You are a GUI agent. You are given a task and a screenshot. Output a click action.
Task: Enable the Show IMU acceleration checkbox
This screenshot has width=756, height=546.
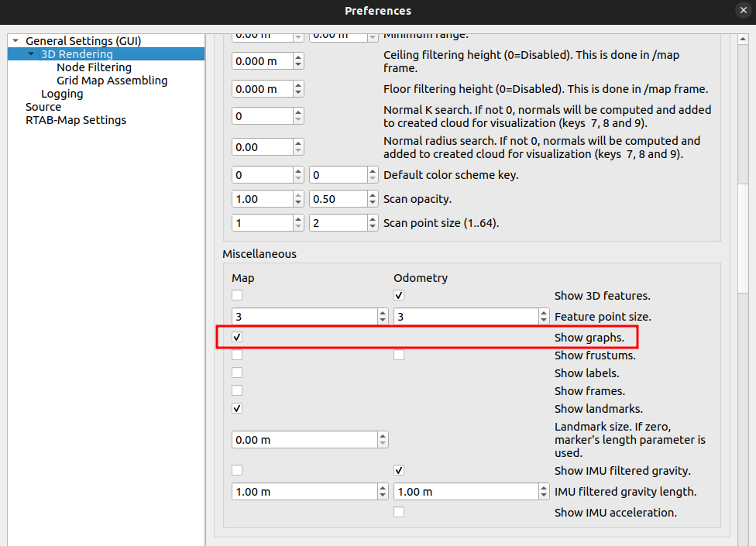tap(399, 512)
